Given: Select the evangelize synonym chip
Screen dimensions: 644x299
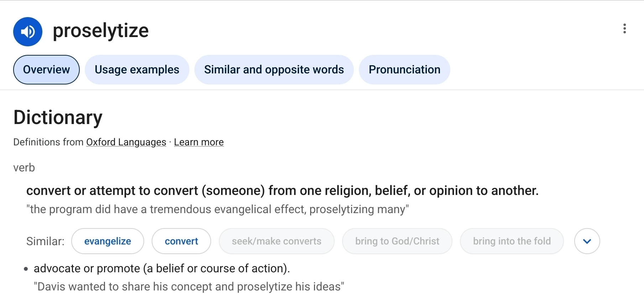Looking at the screenshot, I should [x=108, y=241].
